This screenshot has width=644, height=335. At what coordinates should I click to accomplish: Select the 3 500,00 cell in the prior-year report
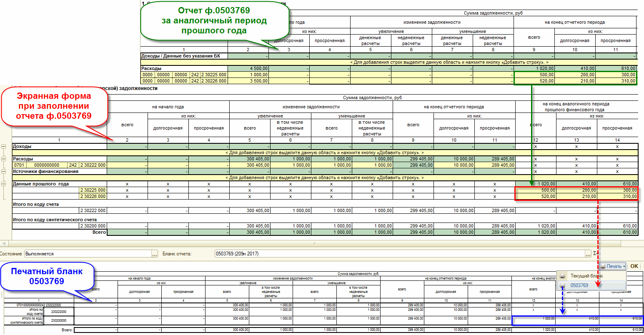(x=248, y=81)
